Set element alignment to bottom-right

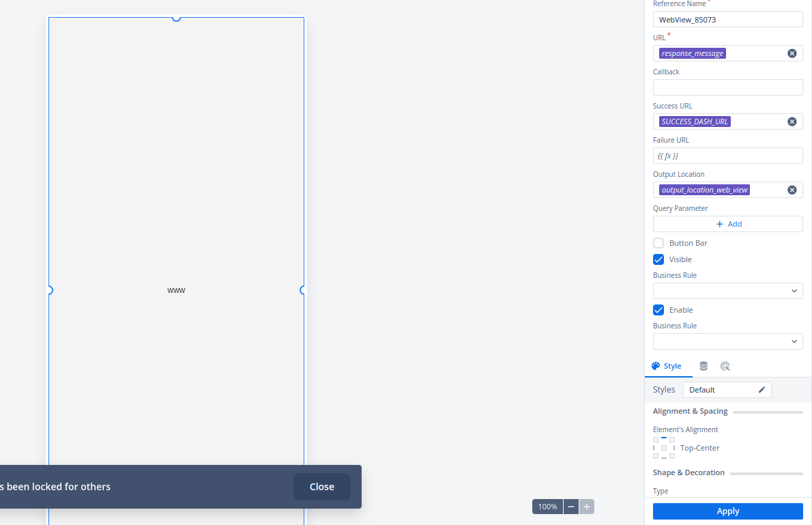click(x=672, y=456)
